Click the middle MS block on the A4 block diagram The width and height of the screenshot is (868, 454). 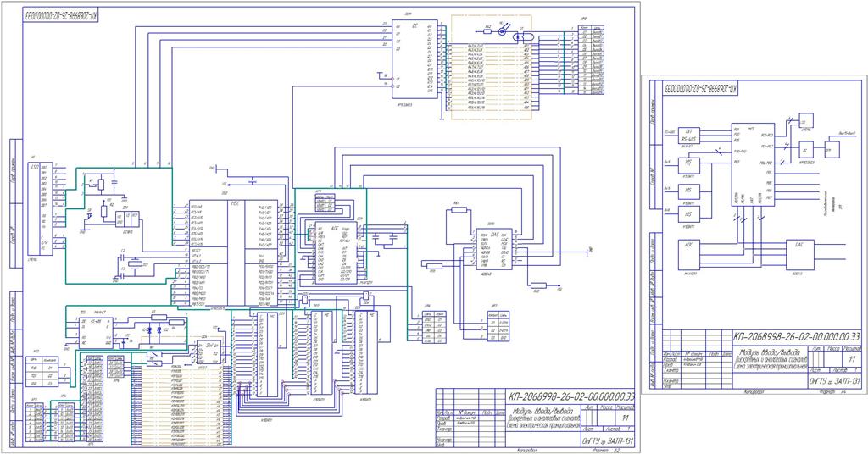[x=688, y=191]
